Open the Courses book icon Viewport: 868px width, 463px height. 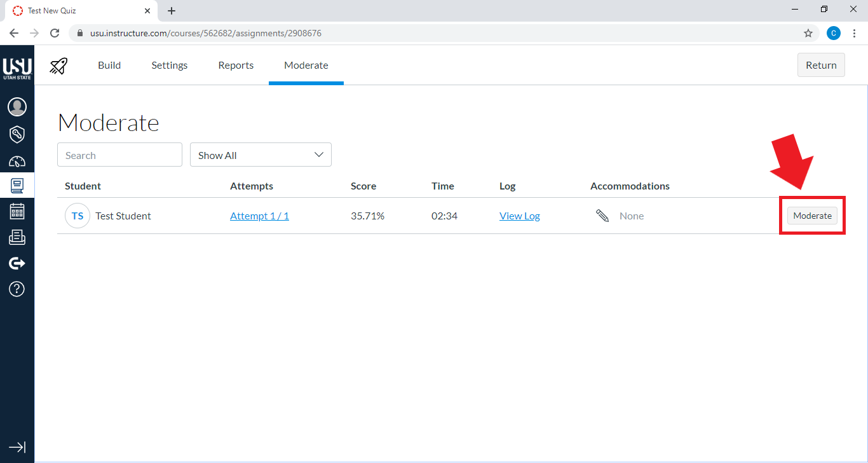tap(17, 186)
